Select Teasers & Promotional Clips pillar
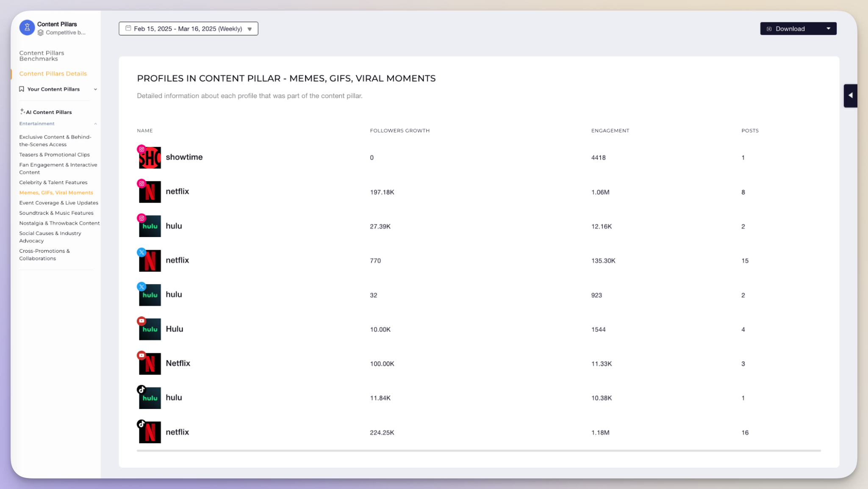 (x=54, y=155)
